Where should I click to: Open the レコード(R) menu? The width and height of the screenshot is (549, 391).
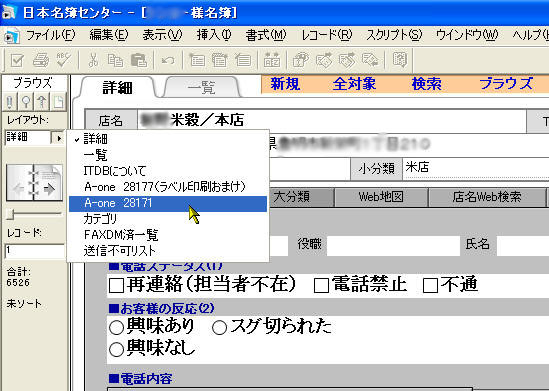click(x=326, y=35)
